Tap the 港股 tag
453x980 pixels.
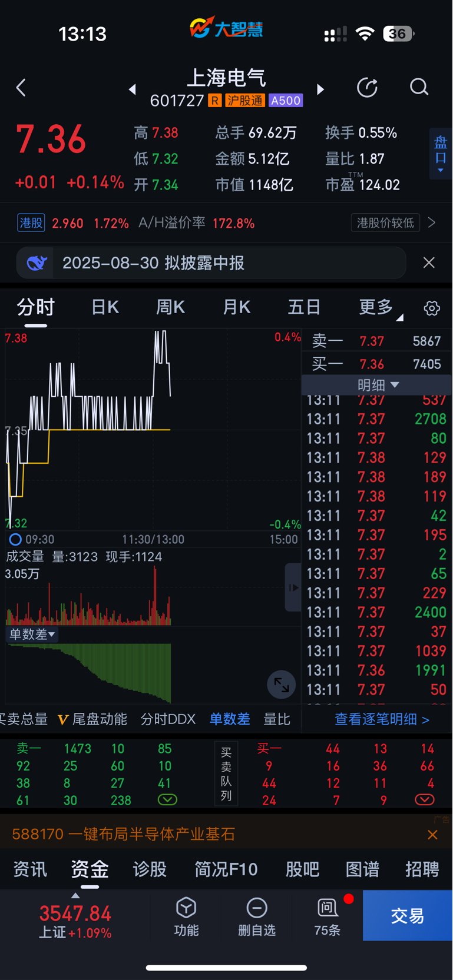[31, 222]
